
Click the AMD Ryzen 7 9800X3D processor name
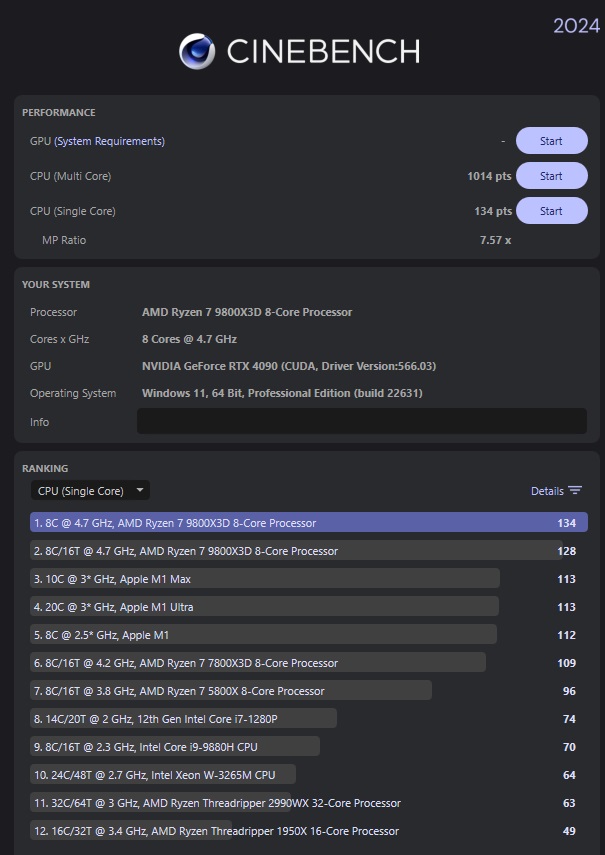point(247,312)
